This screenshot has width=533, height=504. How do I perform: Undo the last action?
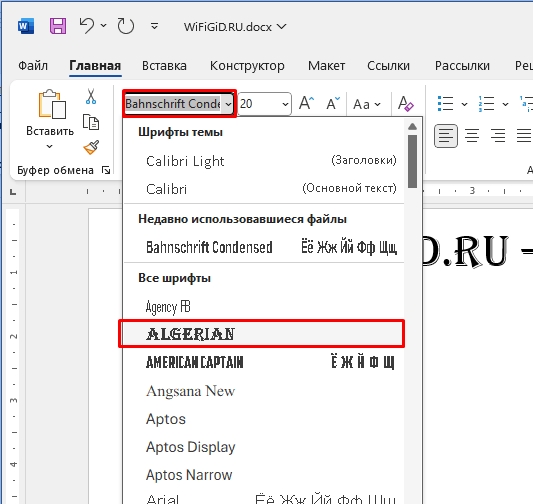(87, 26)
